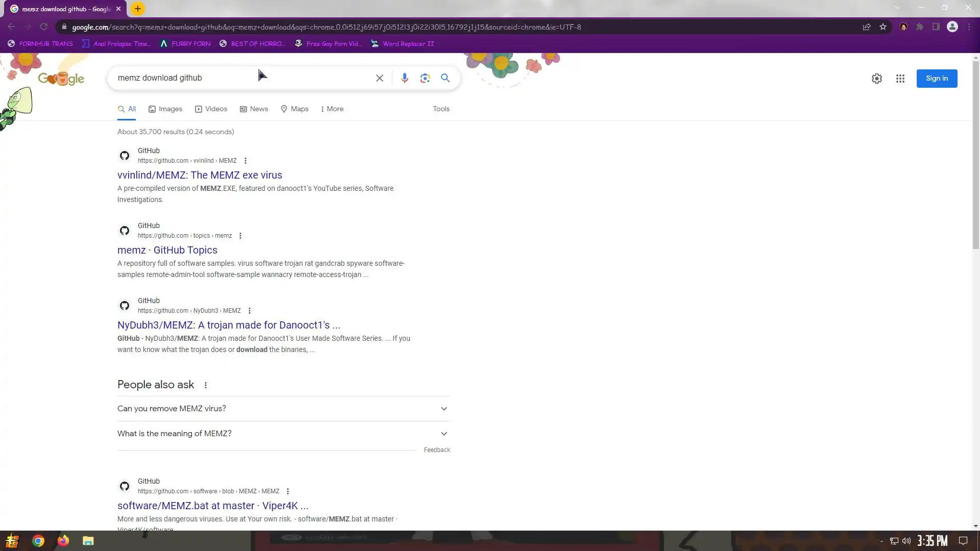Open Google quick settings gear icon

(876, 79)
